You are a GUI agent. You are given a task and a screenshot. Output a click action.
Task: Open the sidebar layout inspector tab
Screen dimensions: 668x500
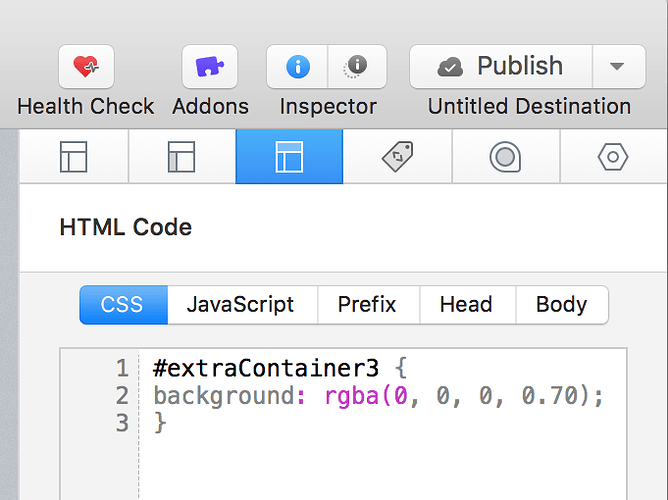point(181,157)
